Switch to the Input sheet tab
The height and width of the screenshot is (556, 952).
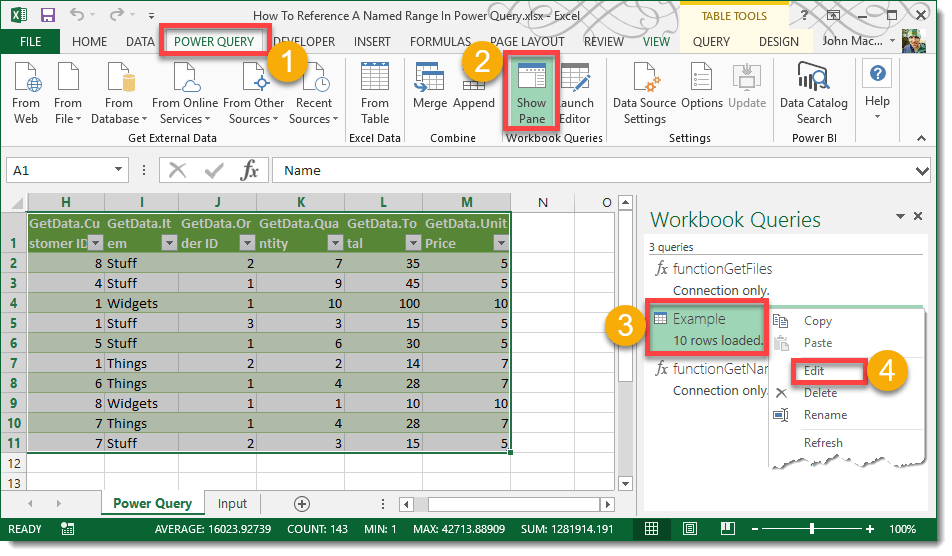232,504
